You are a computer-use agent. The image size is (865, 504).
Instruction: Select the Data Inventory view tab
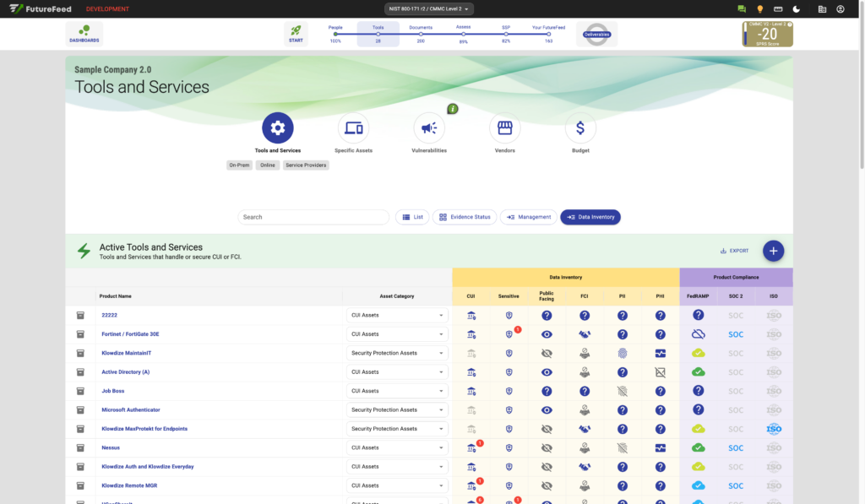tap(590, 217)
